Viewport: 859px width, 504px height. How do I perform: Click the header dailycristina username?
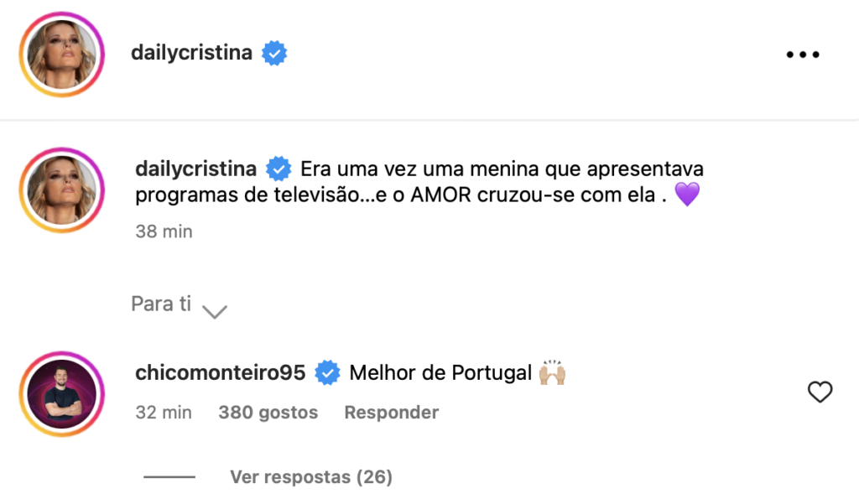click(x=192, y=53)
